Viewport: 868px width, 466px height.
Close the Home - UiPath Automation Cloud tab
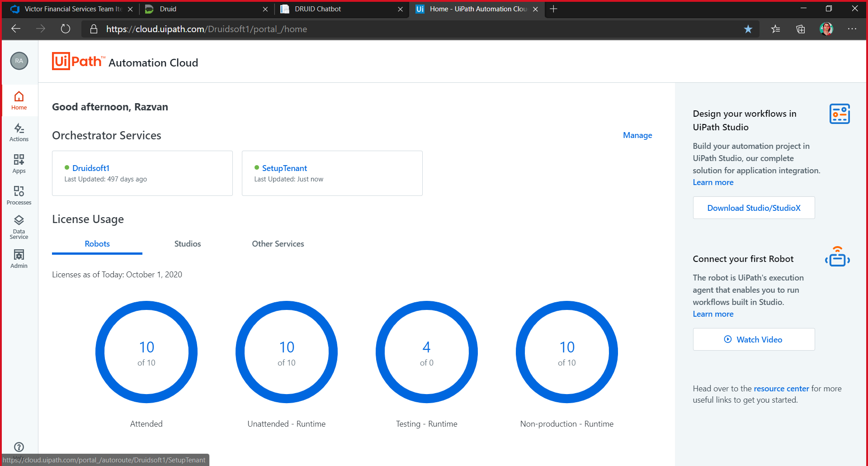tap(535, 9)
